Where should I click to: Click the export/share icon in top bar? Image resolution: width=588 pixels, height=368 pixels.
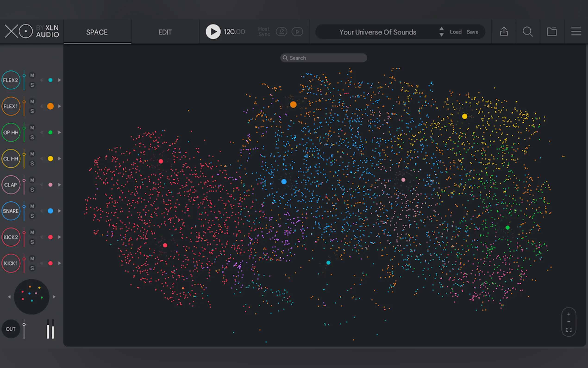point(504,32)
